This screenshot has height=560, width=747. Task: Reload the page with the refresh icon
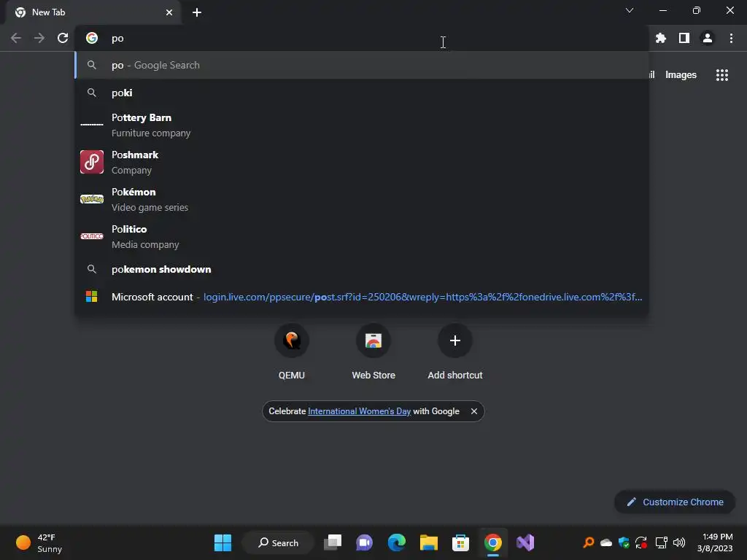click(x=63, y=38)
